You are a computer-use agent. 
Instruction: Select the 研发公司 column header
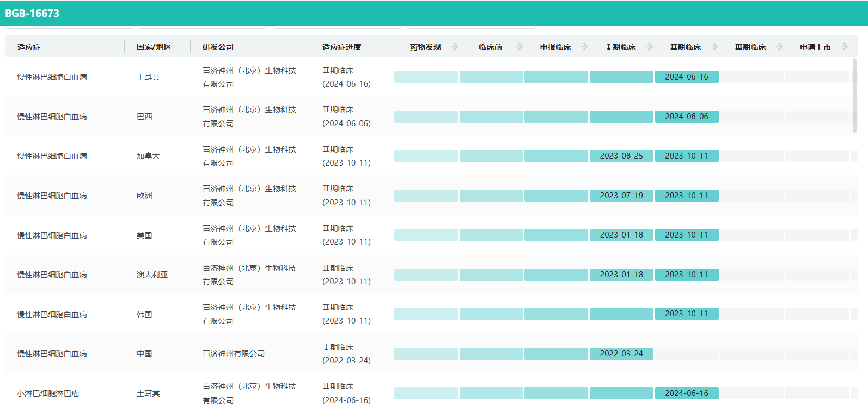click(x=218, y=47)
